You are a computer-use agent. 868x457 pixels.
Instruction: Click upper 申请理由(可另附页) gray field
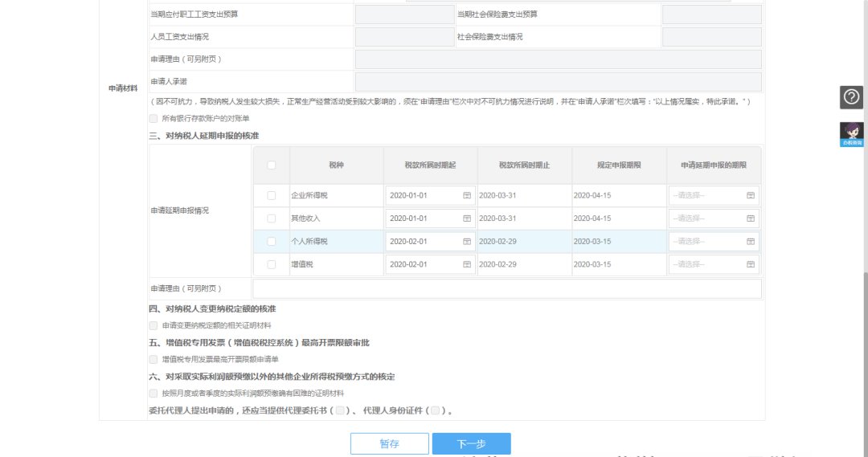tap(559, 59)
